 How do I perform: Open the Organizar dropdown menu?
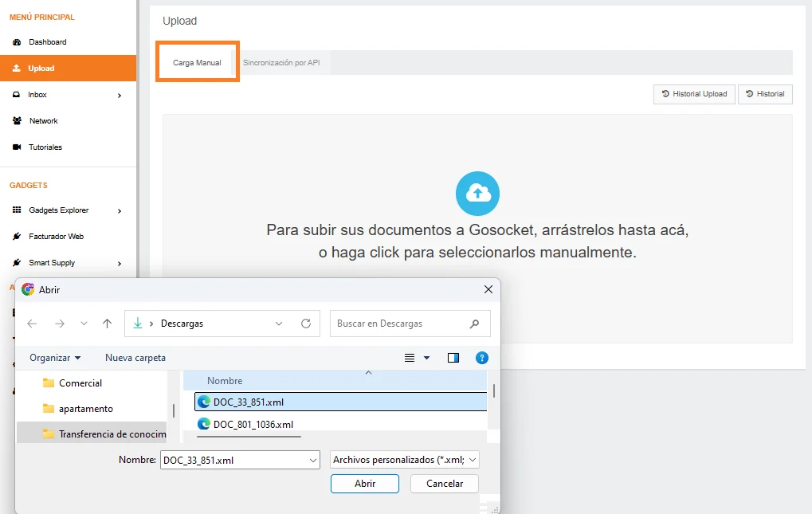(55, 358)
